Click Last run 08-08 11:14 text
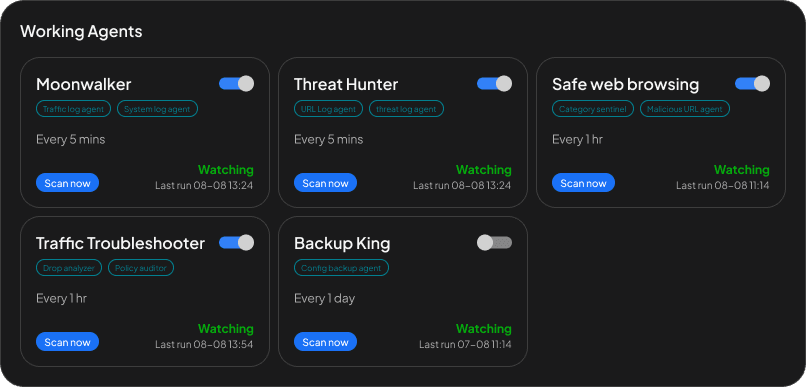806x387 pixels. pos(723,186)
